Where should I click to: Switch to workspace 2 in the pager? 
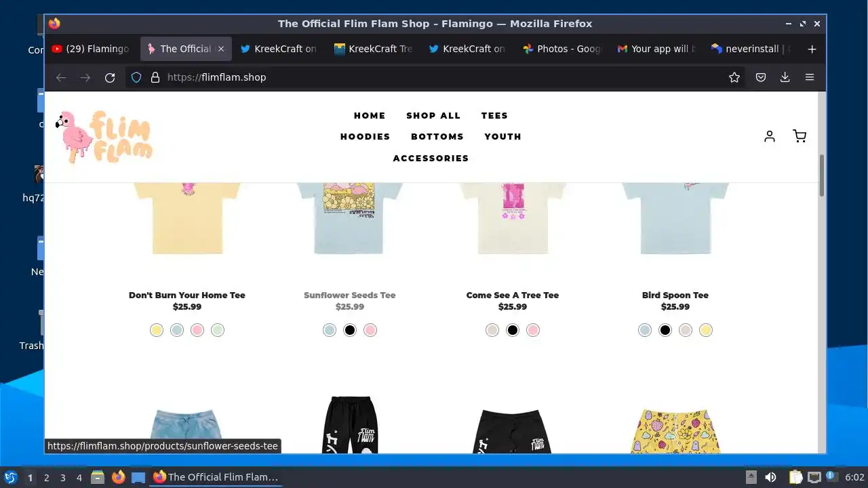point(47,477)
